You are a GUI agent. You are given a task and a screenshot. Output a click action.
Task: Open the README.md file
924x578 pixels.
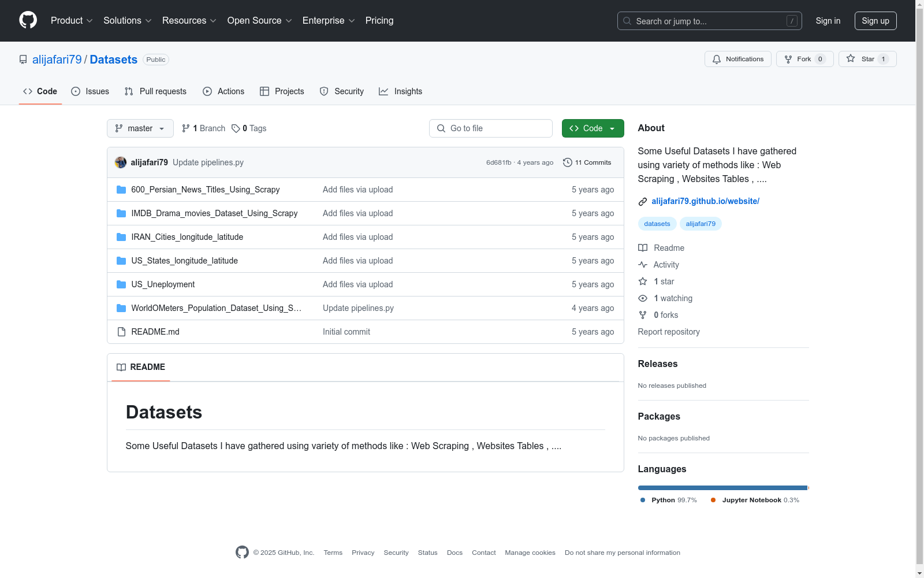click(x=155, y=332)
